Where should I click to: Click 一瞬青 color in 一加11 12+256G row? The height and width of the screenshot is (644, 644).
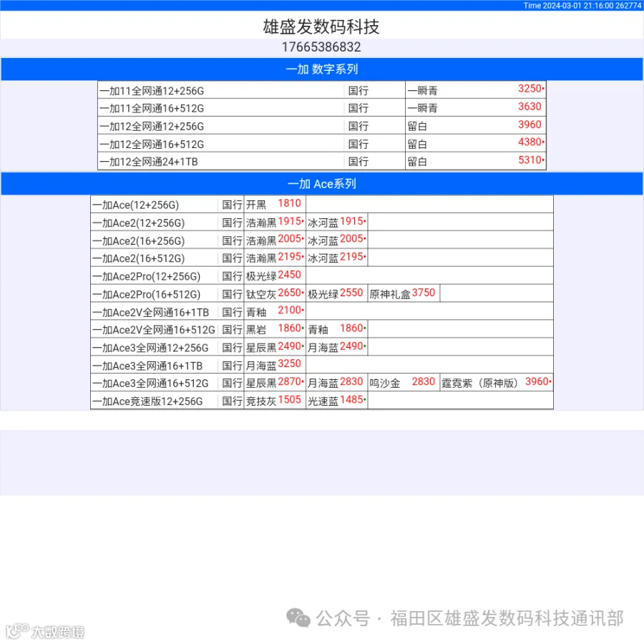(x=423, y=91)
